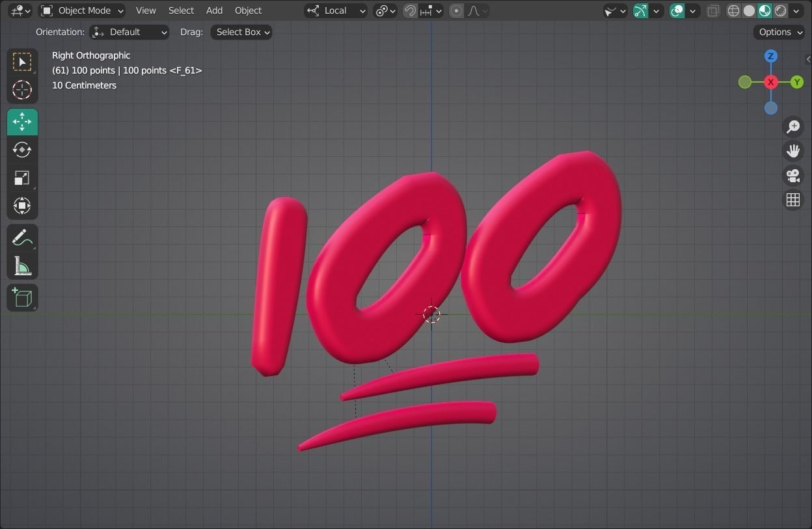This screenshot has height=529, width=812.
Task: Switch perspective/orthographic grid icon
Action: (793, 200)
